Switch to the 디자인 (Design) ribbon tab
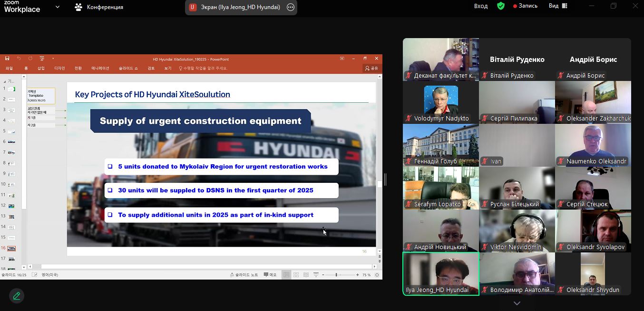Image resolution: width=644 pixels, height=311 pixels. point(59,68)
